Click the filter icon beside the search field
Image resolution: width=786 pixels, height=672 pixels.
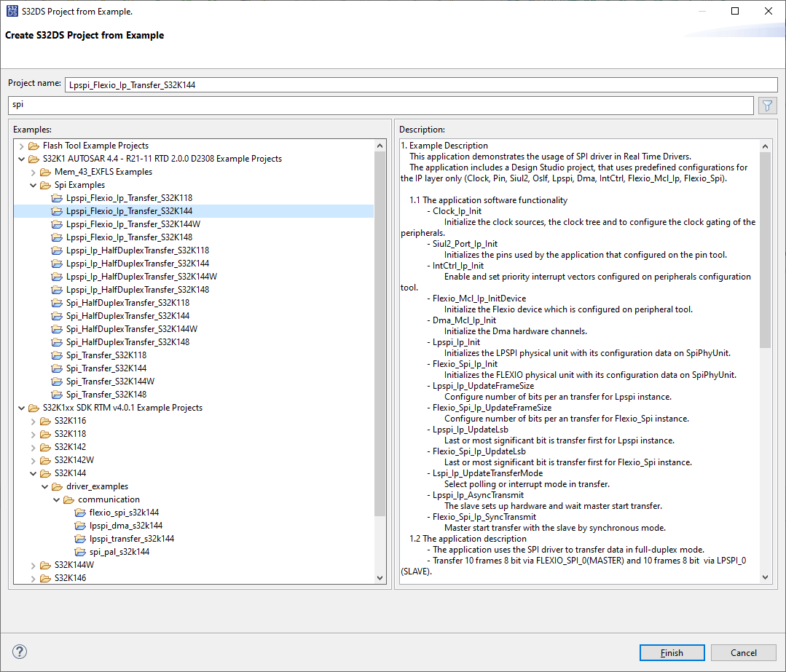click(x=767, y=106)
